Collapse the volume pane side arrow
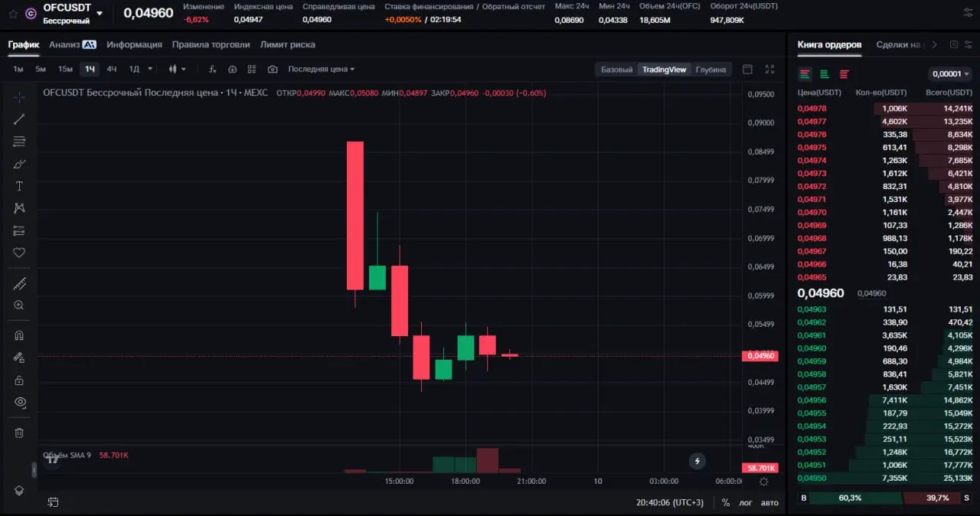Viewport: 980px width, 516px height. 33,469
